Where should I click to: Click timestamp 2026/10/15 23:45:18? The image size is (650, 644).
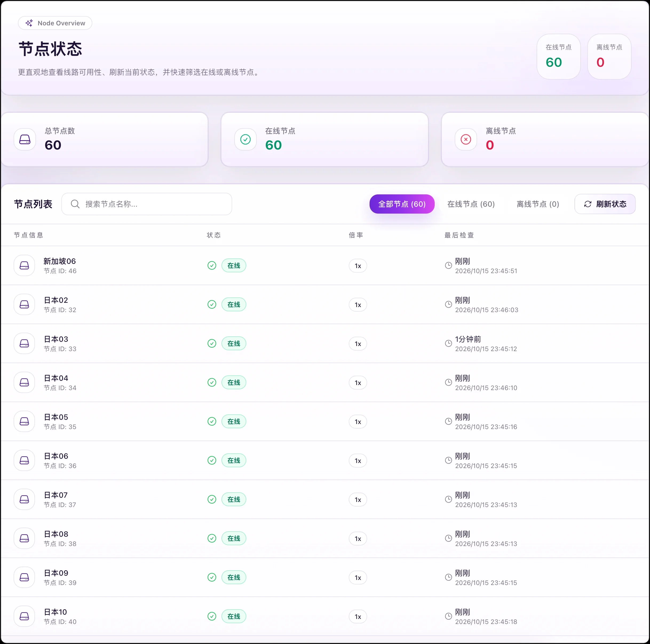[486, 622]
